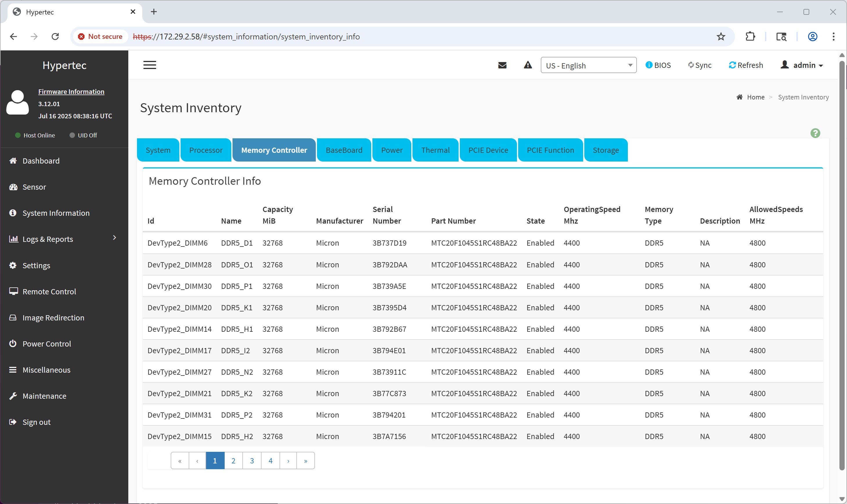Open the green help question icon

(x=815, y=133)
